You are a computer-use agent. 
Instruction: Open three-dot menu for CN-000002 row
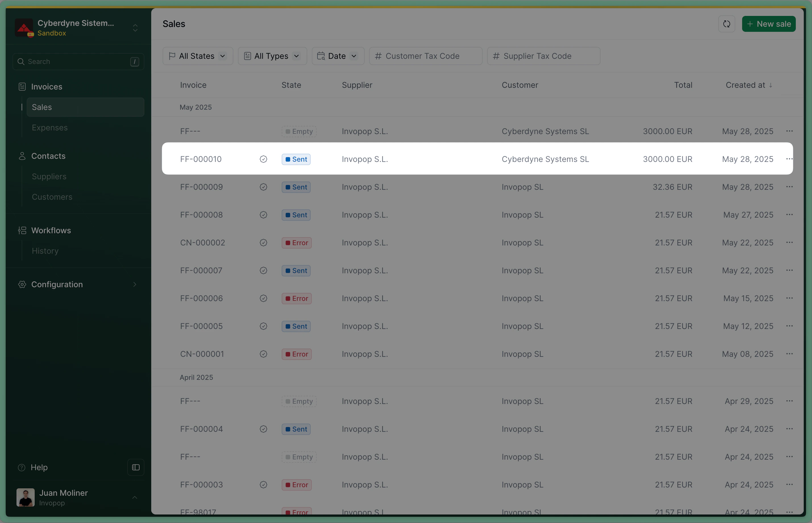coord(789,243)
